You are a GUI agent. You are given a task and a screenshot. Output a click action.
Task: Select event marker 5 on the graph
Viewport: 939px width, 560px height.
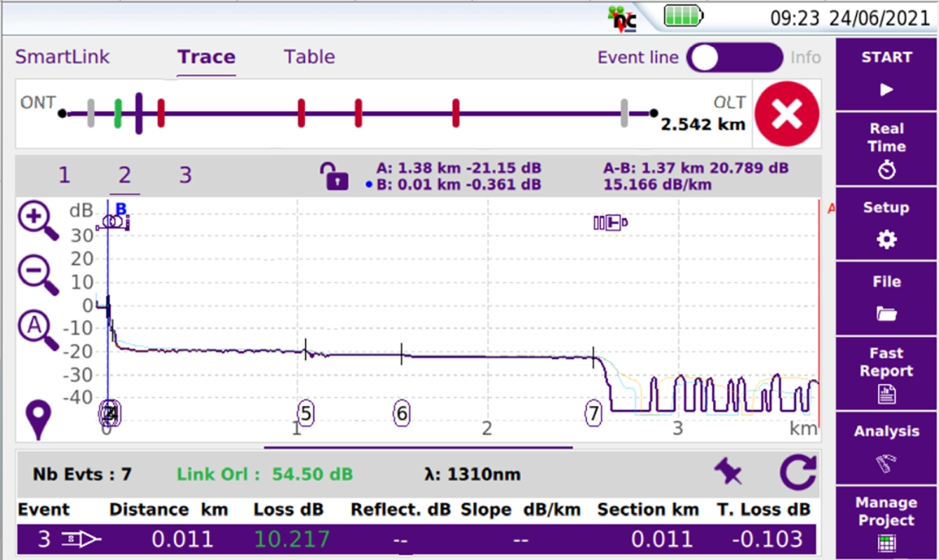click(x=306, y=413)
